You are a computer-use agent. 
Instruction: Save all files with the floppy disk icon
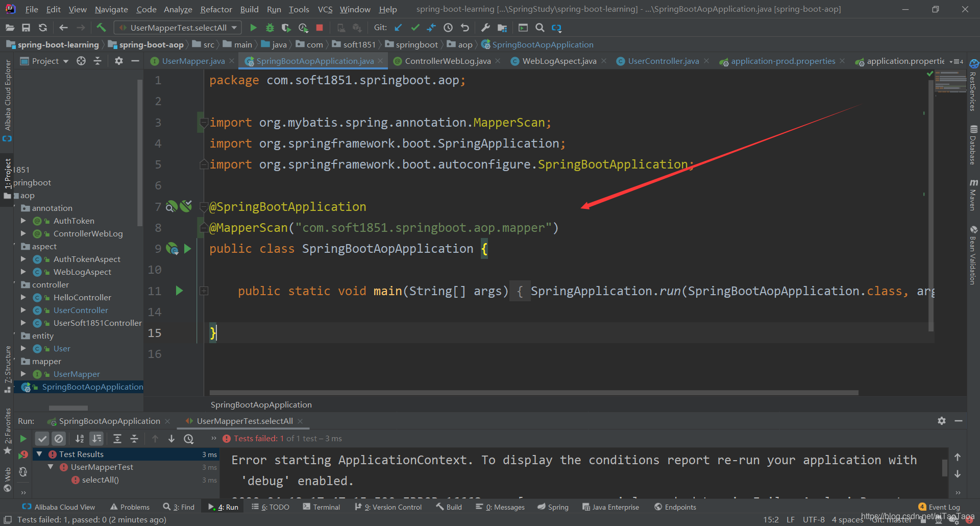pos(26,28)
